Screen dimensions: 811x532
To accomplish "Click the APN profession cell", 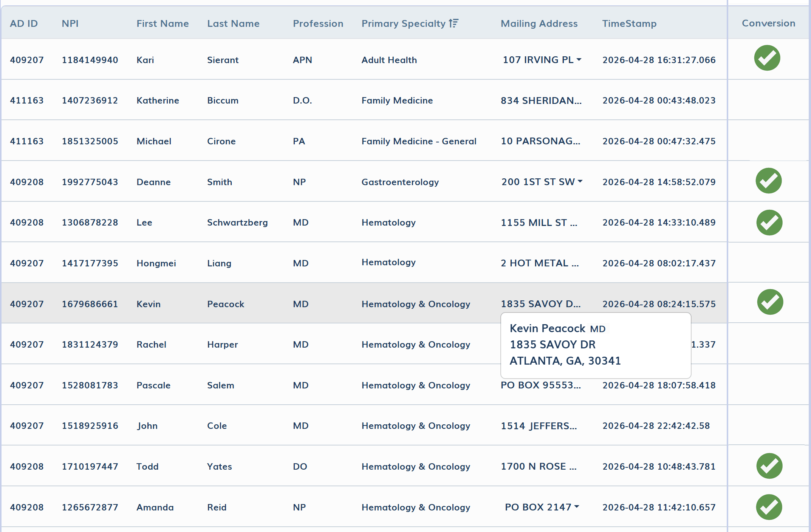I will tap(302, 60).
